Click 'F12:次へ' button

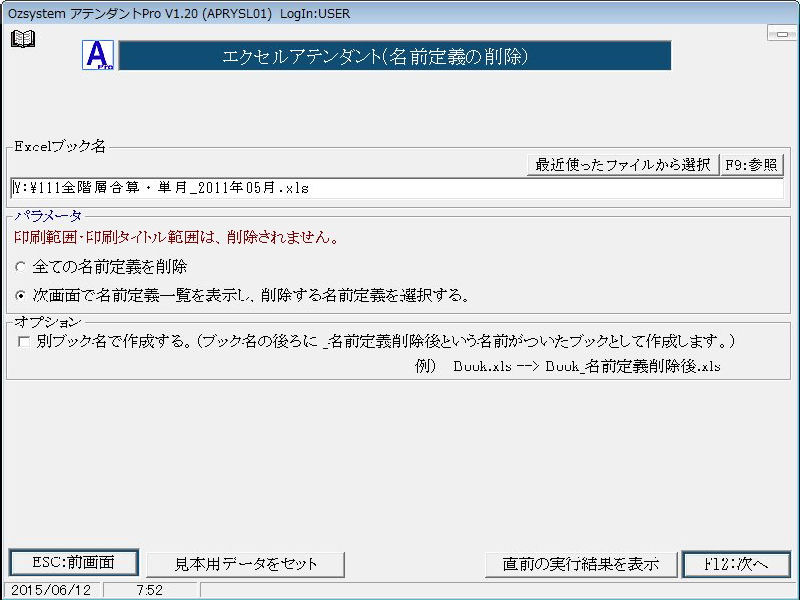point(736,564)
